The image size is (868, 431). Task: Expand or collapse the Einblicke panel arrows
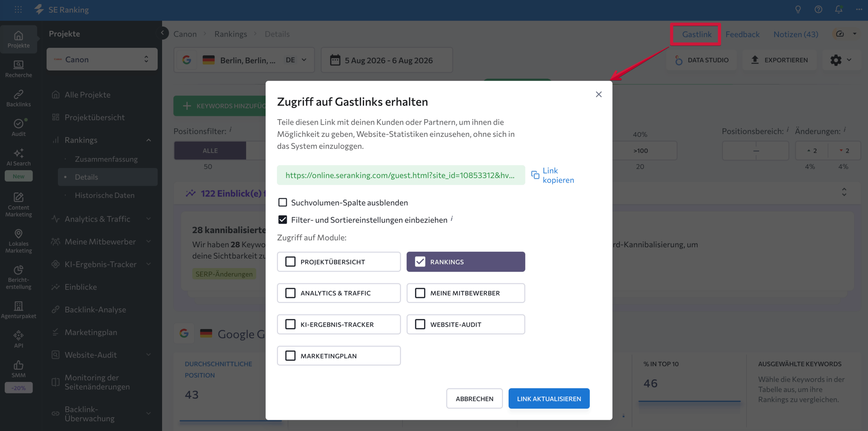click(844, 192)
